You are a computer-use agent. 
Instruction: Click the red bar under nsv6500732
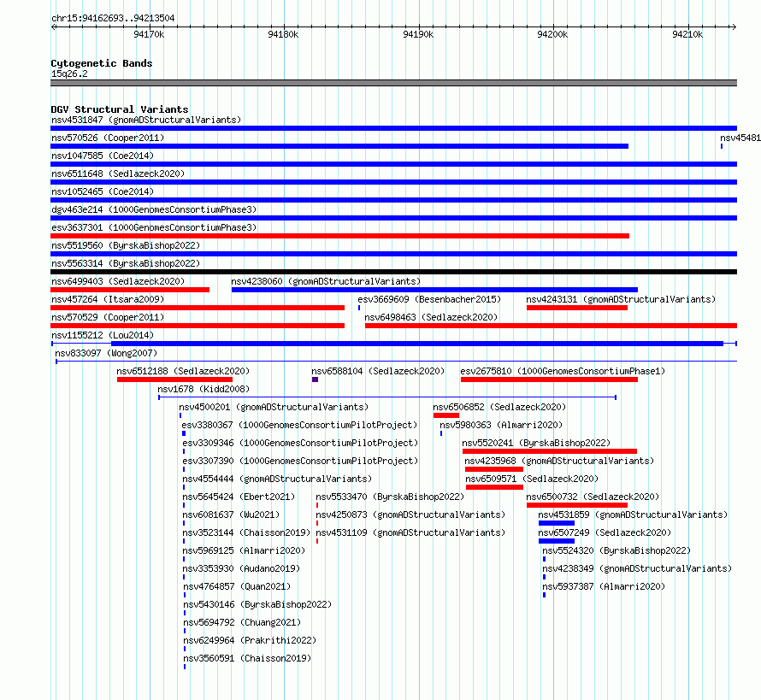pyautogui.click(x=577, y=505)
